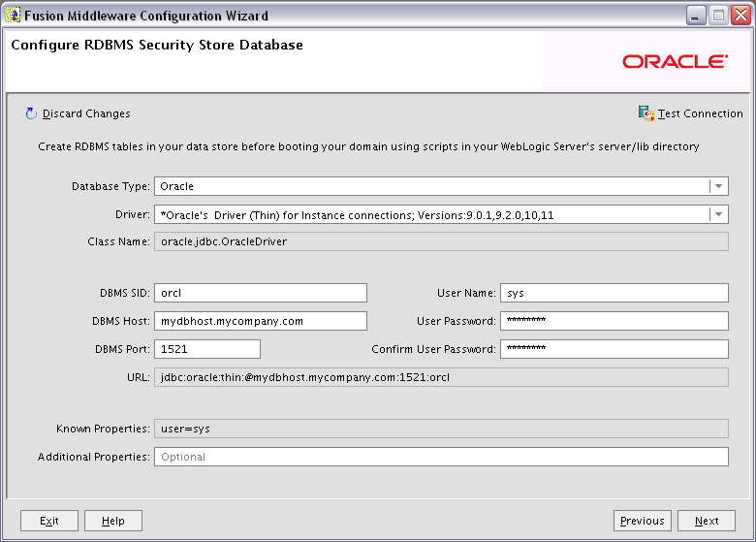The image size is (756, 542).
Task: Click the Additional Properties label
Action: (94, 457)
